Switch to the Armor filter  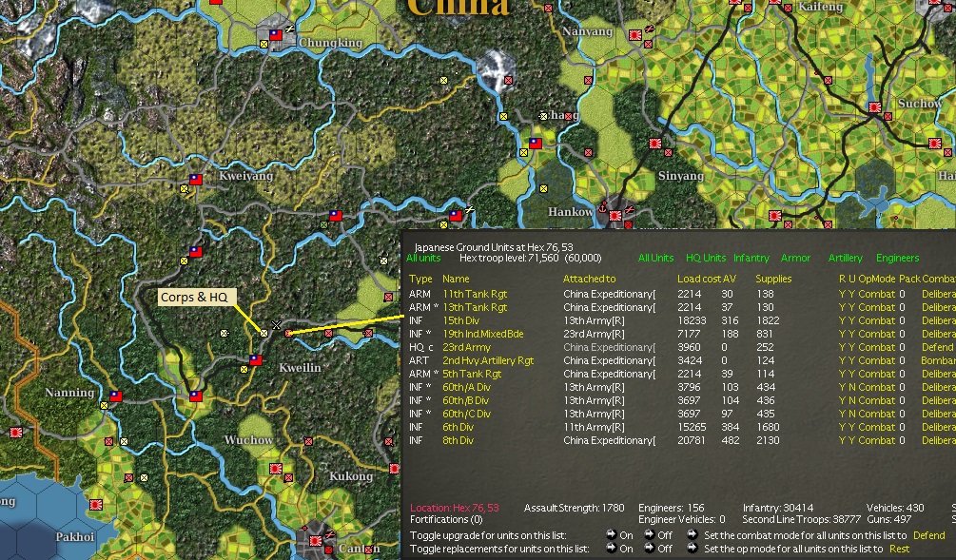click(x=796, y=257)
